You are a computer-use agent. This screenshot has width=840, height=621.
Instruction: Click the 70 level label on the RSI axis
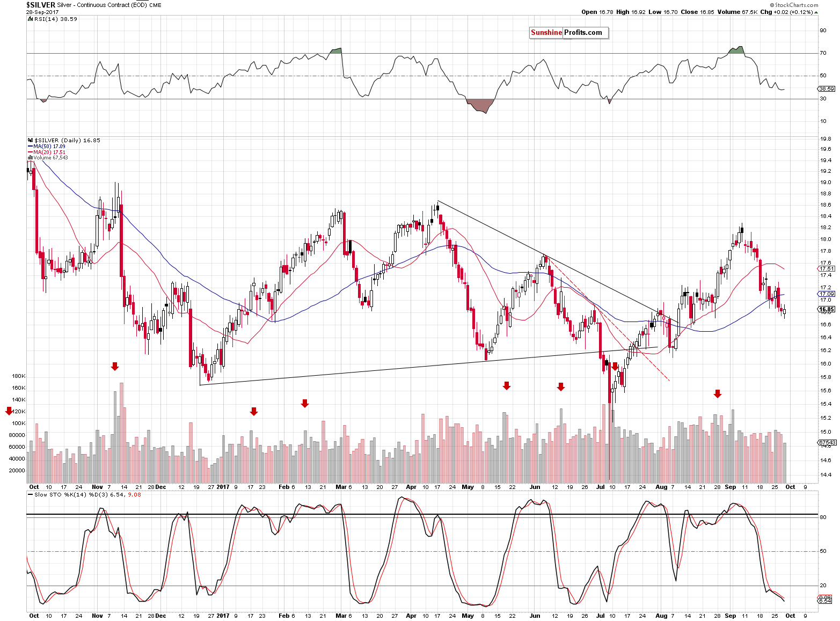[823, 53]
